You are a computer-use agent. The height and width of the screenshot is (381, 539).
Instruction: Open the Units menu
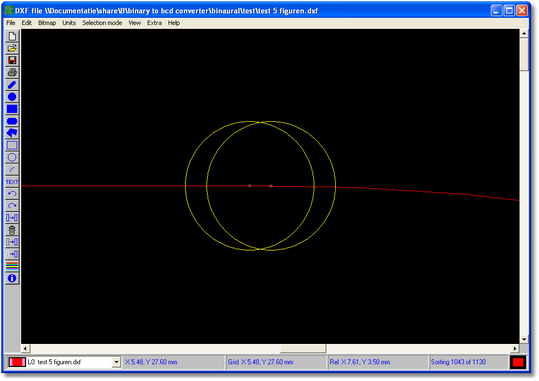tap(69, 23)
